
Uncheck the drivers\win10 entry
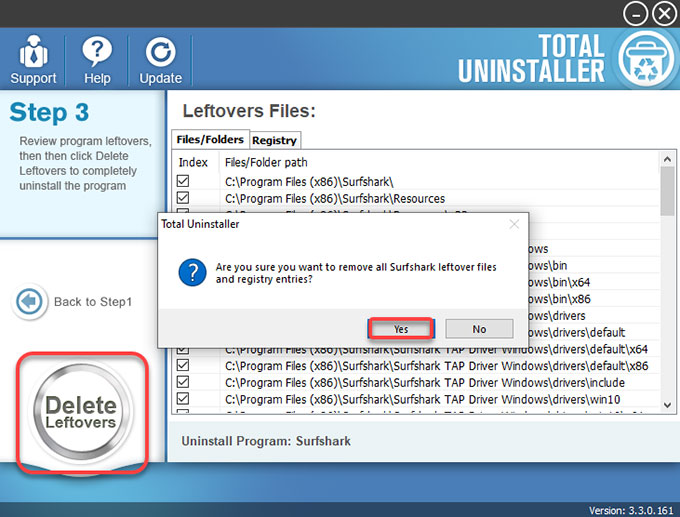183,399
